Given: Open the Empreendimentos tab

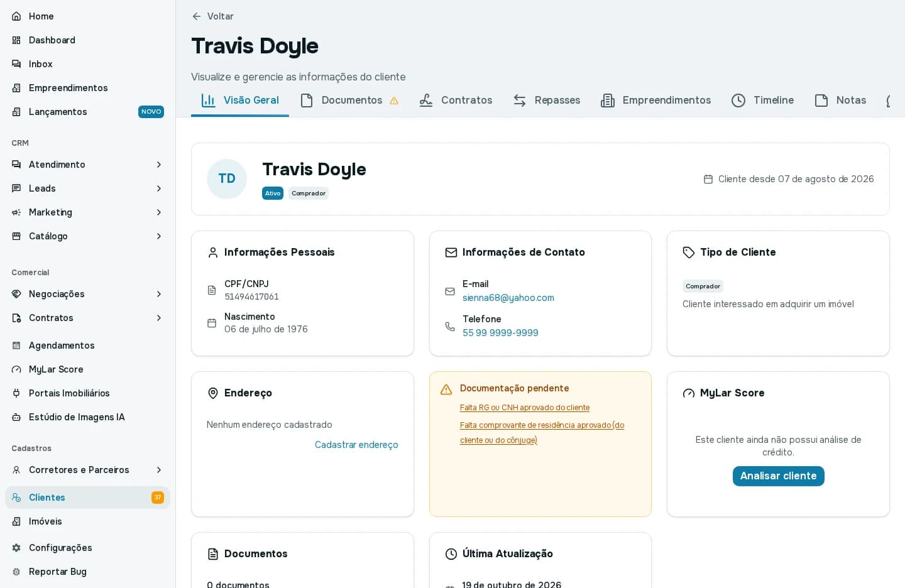Looking at the screenshot, I should (x=655, y=101).
